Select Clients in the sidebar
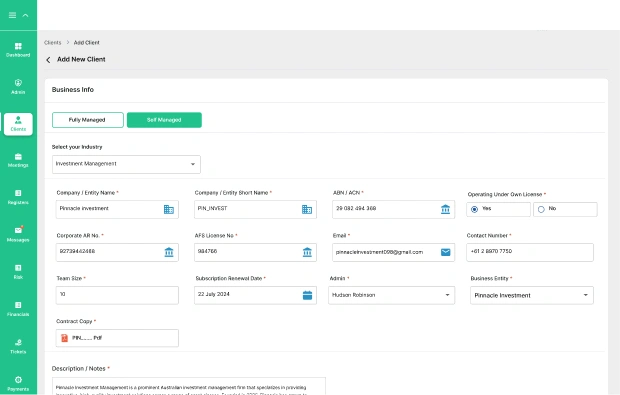The image size is (620, 395). coord(18,124)
